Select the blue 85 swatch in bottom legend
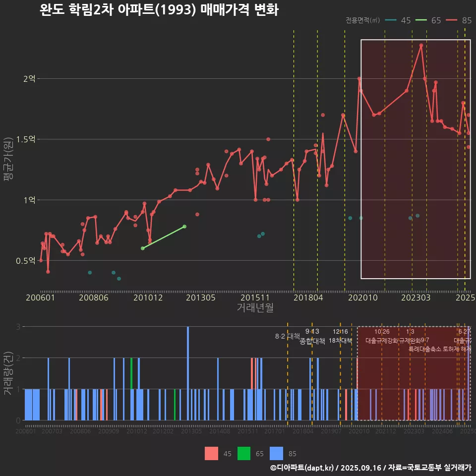This screenshot has height=476, width=476. click(276, 454)
